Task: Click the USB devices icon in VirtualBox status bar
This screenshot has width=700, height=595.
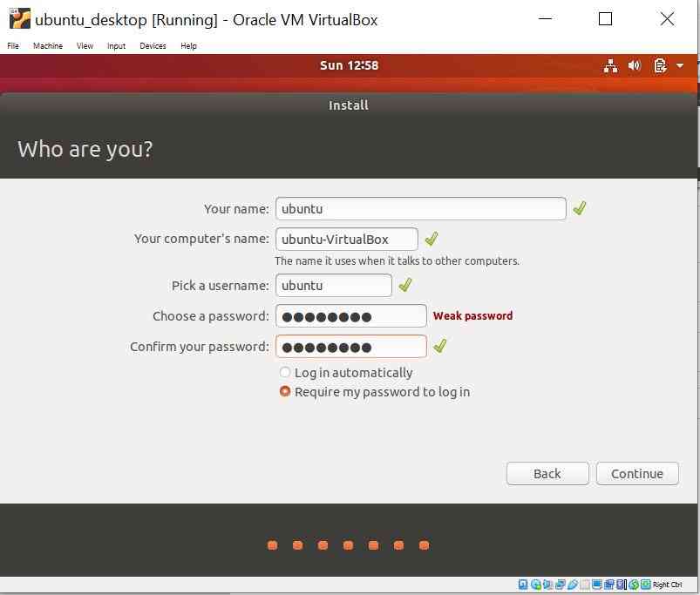Action: pos(574,585)
